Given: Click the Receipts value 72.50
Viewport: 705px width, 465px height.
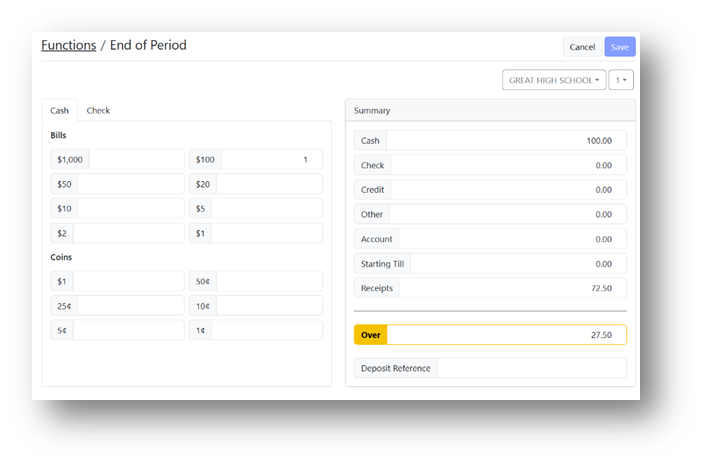Looking at the screenshot, I should coord(602,288).
